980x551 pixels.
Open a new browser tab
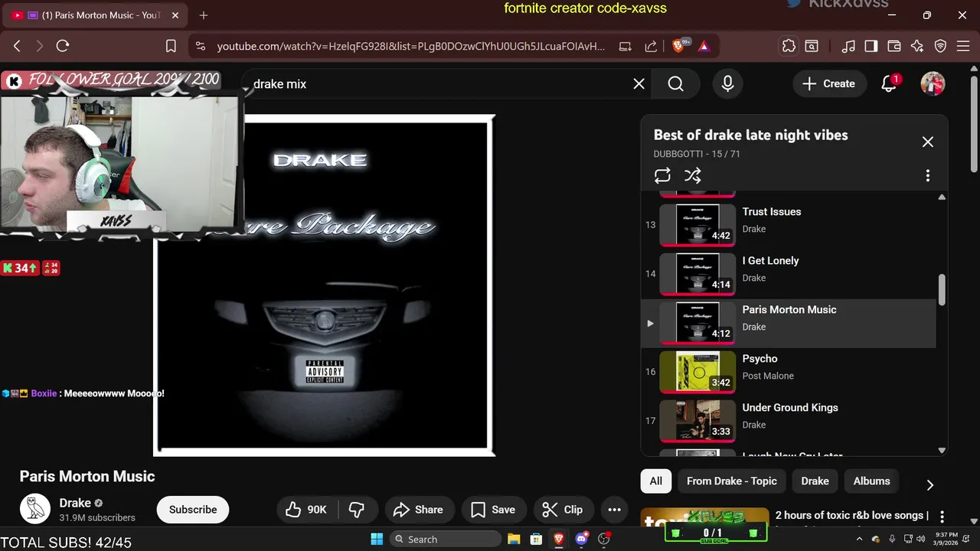[x=203, y=15]
